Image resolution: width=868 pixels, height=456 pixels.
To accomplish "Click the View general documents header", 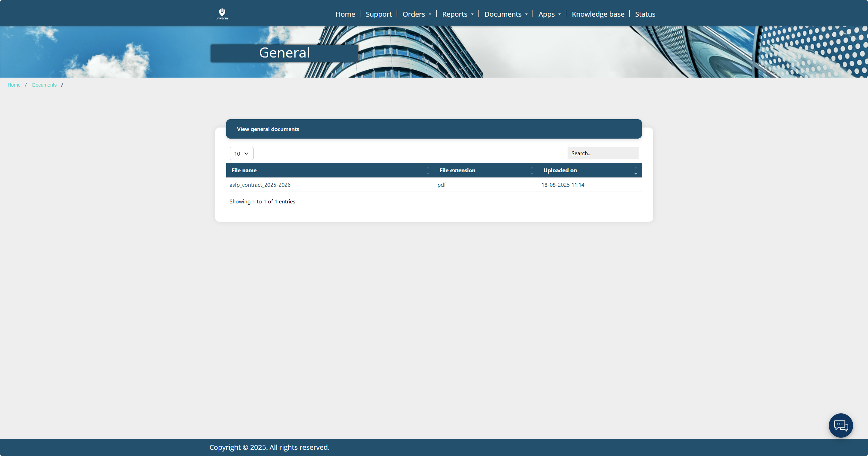I will point(268,129).
